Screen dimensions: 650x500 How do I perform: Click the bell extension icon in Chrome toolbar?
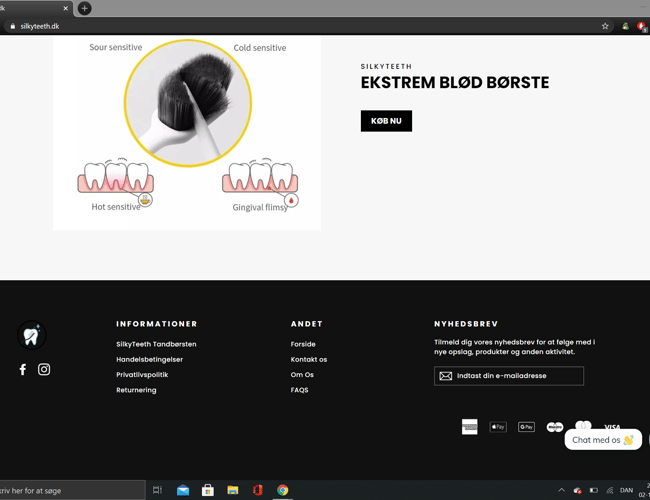(x=626, y=26)
